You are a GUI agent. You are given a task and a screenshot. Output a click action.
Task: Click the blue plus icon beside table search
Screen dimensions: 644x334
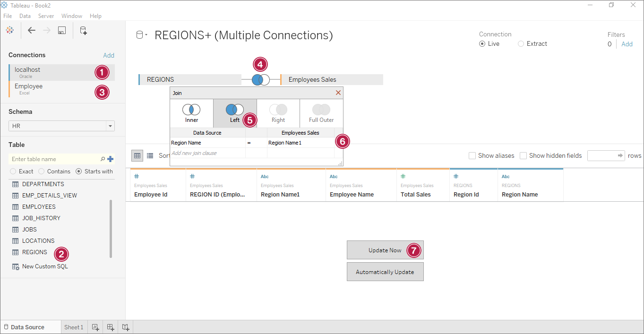pos(111,159)
